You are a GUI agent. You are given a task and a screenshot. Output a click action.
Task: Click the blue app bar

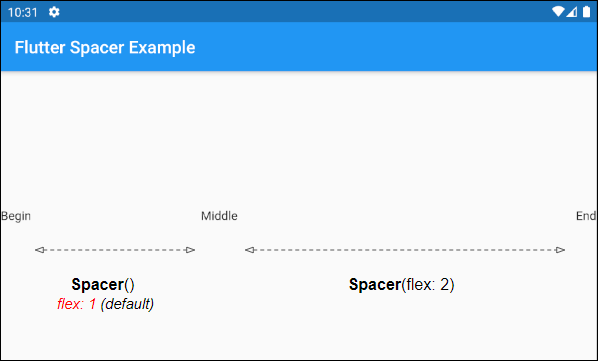(299, 47)
